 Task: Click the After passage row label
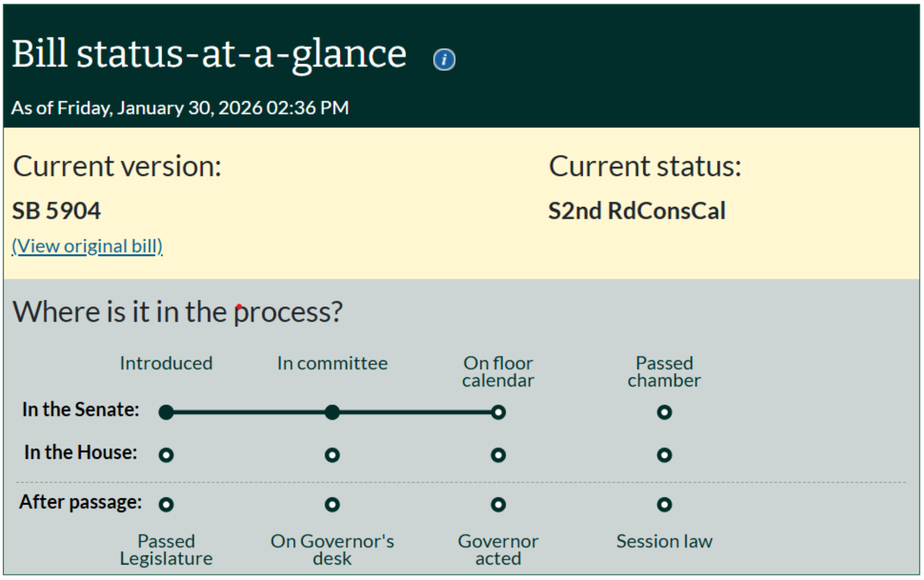click(81, 502)
